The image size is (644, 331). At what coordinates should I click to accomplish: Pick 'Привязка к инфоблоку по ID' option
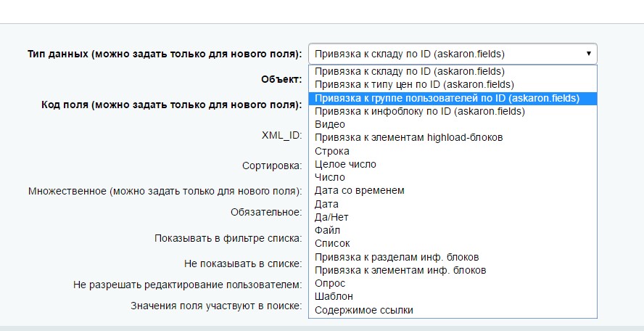(419, 111)
